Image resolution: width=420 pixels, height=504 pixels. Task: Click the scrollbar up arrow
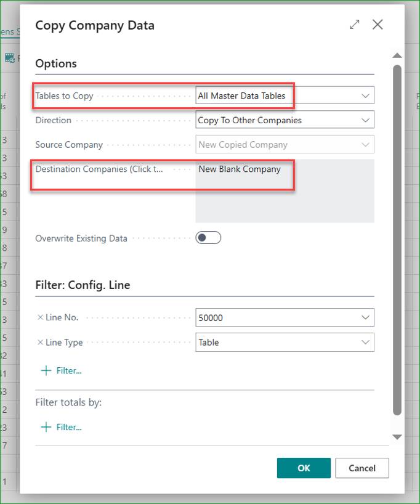point(397,55)
